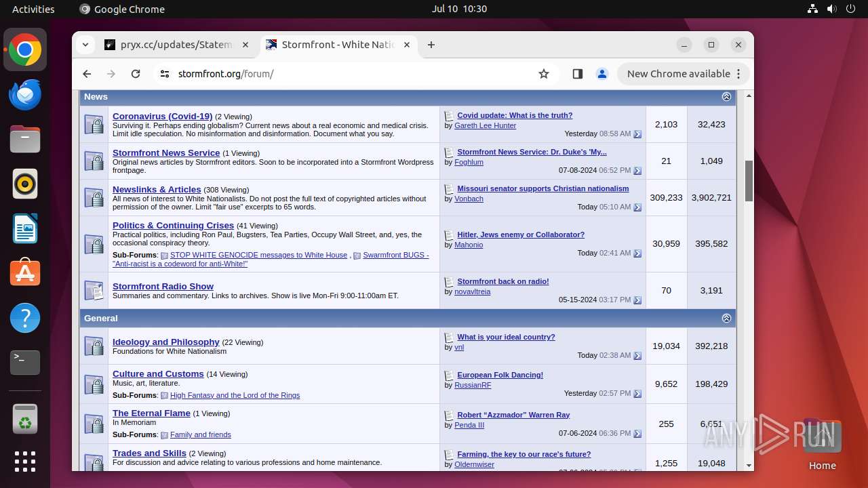The image size is (868, 488).
Task: Click the address bar URL field
Action: tap(353, 74)
